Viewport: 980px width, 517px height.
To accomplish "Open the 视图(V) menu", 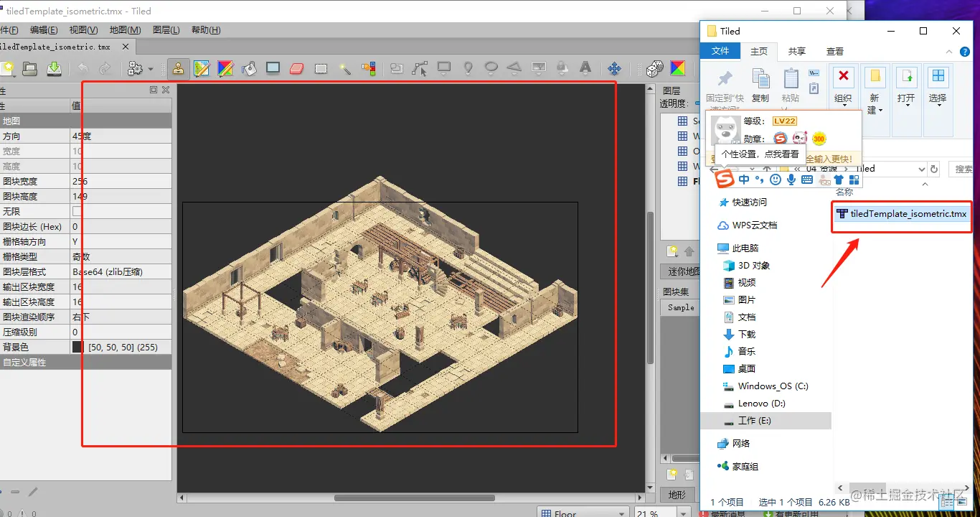I will (83, 29).
